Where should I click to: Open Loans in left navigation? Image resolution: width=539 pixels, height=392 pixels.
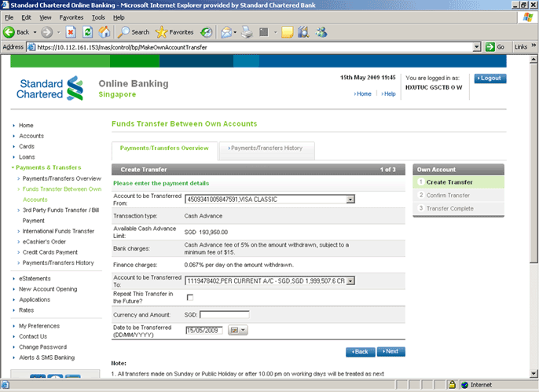27,157
